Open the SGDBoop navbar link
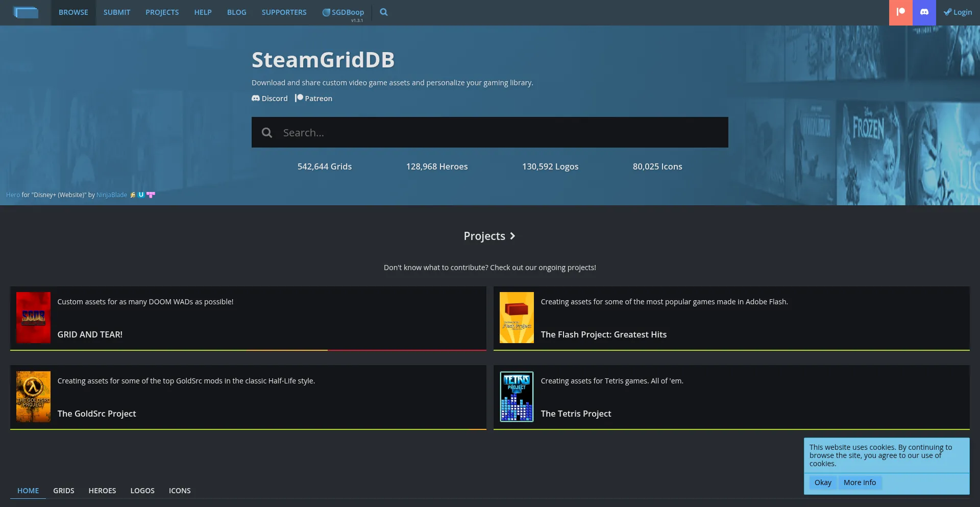Image resolution: width=980 pixels, height=507 pixels. click(x=343, y=12)
